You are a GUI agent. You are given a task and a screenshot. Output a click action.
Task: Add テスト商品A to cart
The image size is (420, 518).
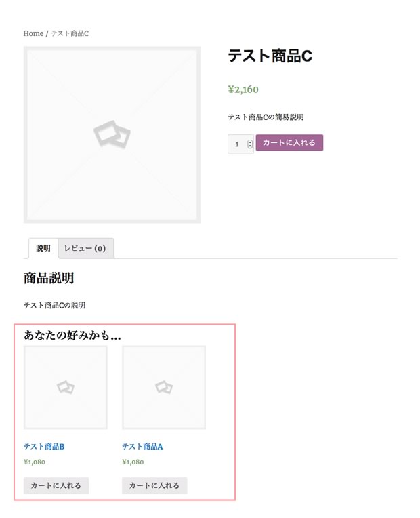tap(154, 485)
